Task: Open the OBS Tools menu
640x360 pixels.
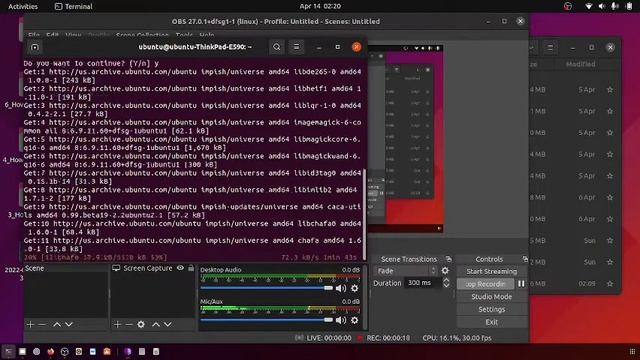Action: click(184, 35)
